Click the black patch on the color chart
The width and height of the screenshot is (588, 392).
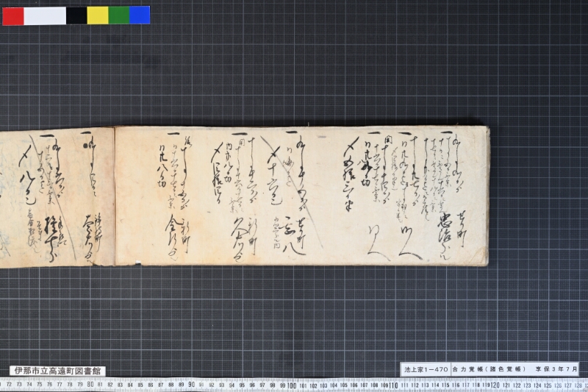(x=77, y=15)
